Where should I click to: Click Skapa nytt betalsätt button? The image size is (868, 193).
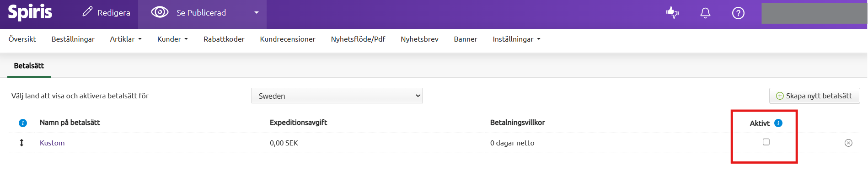coord(814,96)
